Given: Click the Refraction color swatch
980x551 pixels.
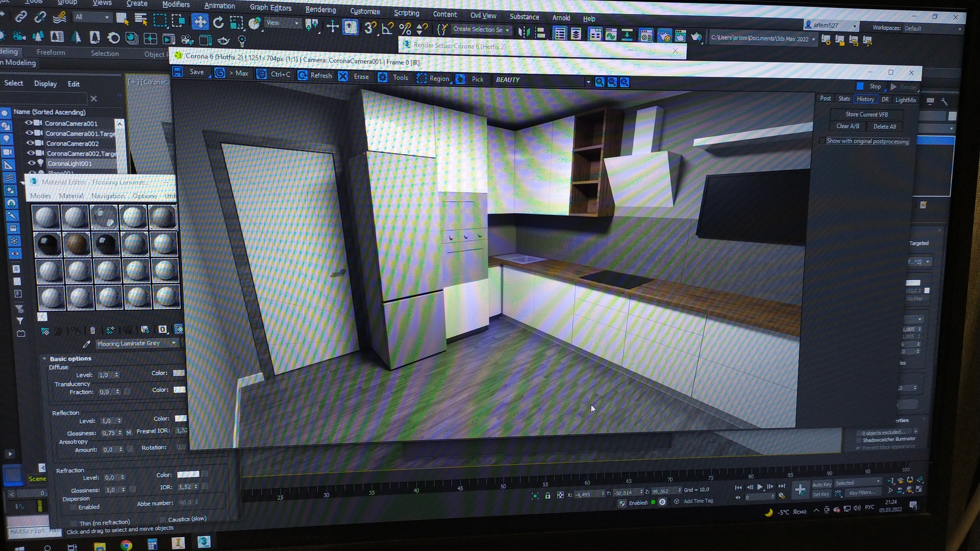Looking at the screenshot, I should (x=188, y=474).
